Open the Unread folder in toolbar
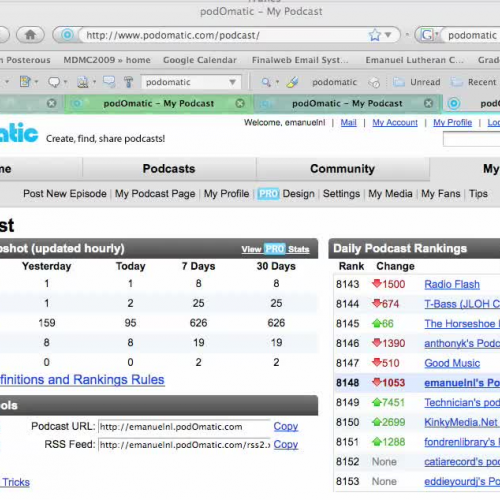The height and width of the screenshot is (500, 500). pos(417,82)
